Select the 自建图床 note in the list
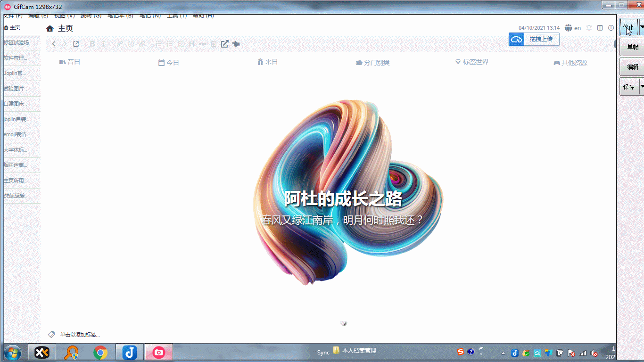Image resolution: width=644 pixels, height=362 pixels. click(22, 104)
